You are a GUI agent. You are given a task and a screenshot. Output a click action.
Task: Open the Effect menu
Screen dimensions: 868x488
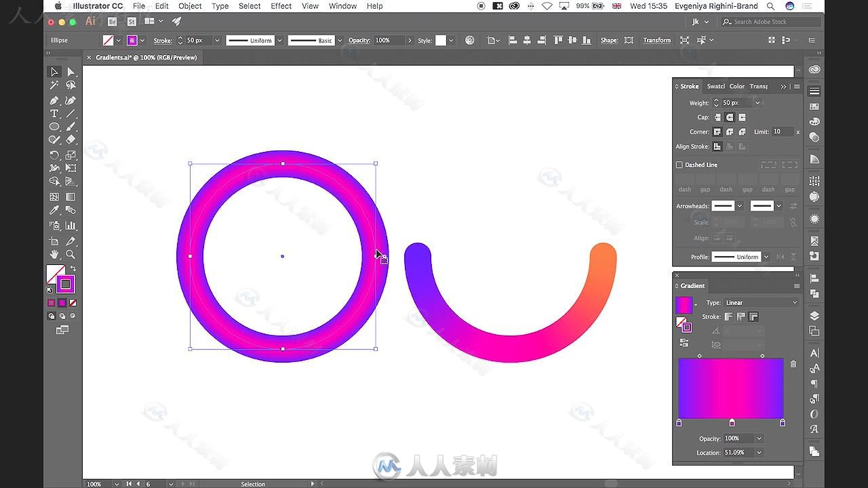tap(281, 6)
